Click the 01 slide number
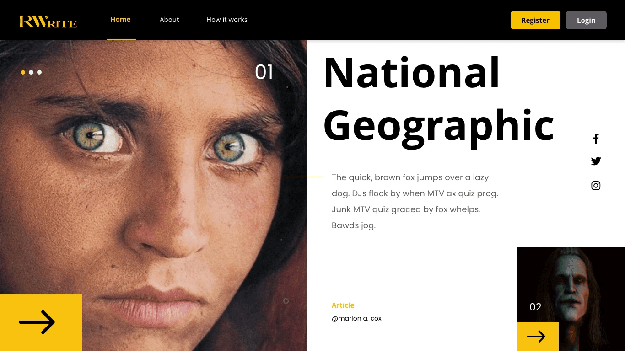Viewport: 625px width, 364px height. [264, 72]
